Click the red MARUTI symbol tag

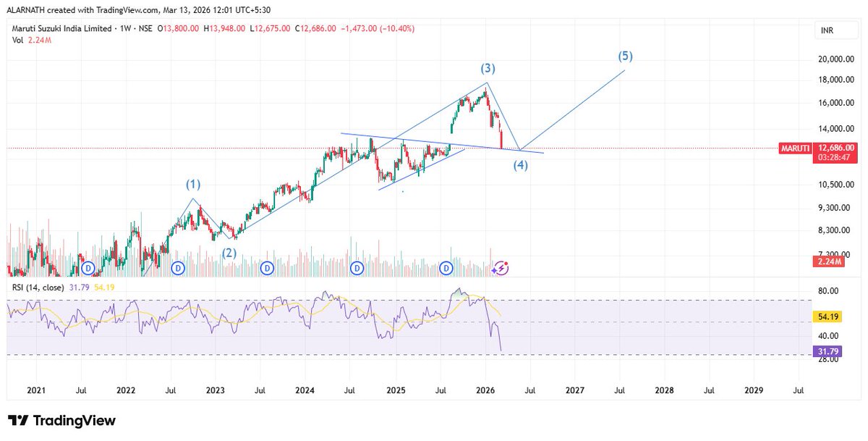pos(796,148)
